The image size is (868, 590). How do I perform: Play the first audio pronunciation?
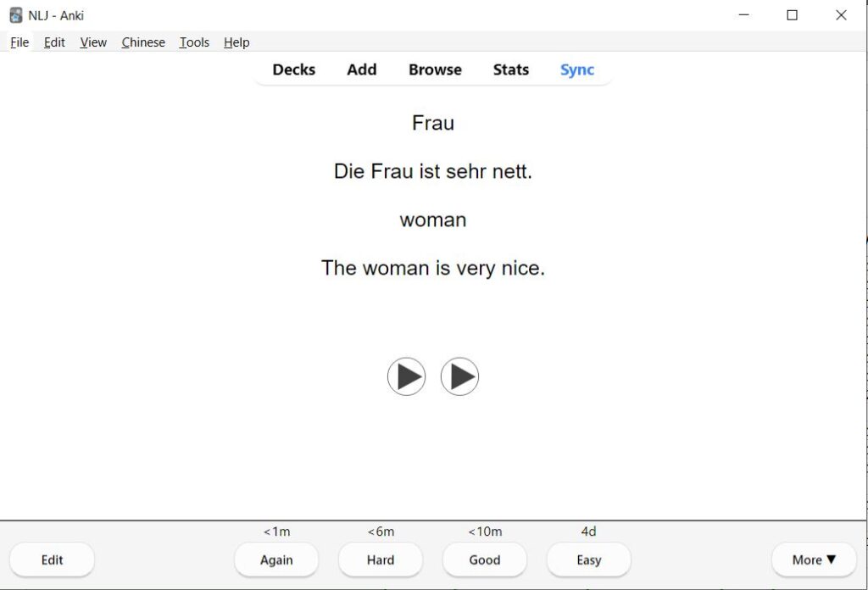[x=407, y=376]
